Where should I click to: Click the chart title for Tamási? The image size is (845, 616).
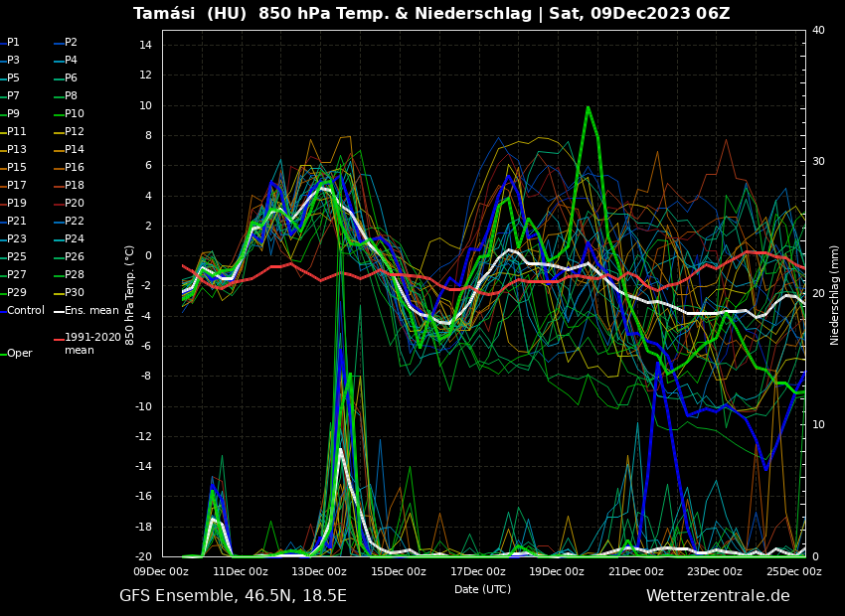(431, 14)
